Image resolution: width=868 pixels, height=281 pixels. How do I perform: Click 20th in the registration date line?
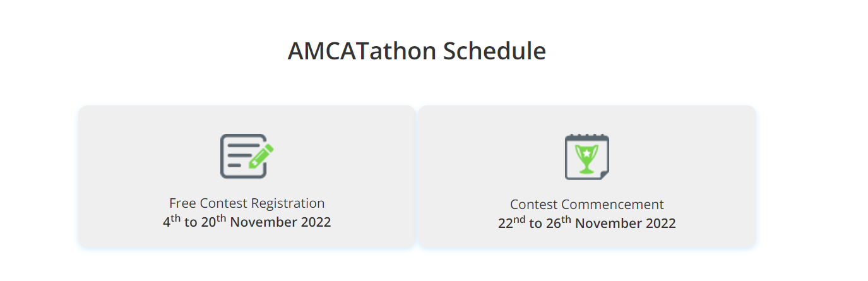(214, 222)
